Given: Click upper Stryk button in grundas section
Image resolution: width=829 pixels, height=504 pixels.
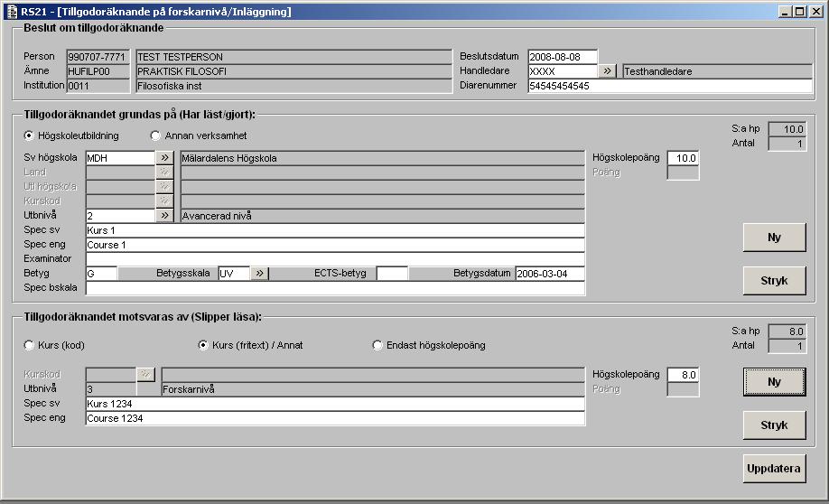Looking at the screenshot, I should pyautogui.click(x=775, y=281).
